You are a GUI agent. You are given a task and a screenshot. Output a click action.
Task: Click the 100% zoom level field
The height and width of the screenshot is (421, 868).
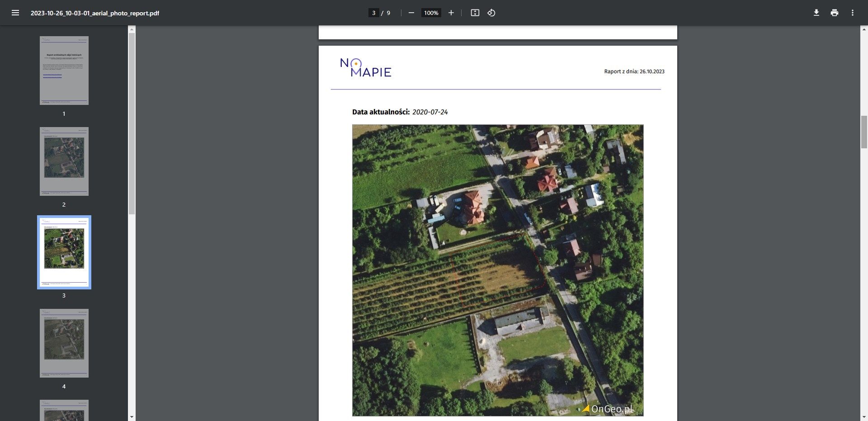pos(431,13)
